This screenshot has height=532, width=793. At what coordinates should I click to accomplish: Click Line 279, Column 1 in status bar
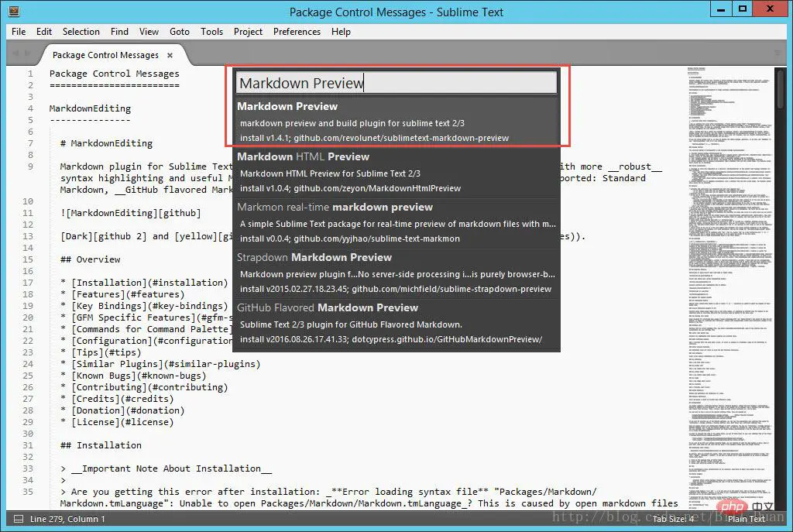coord(67,519)
